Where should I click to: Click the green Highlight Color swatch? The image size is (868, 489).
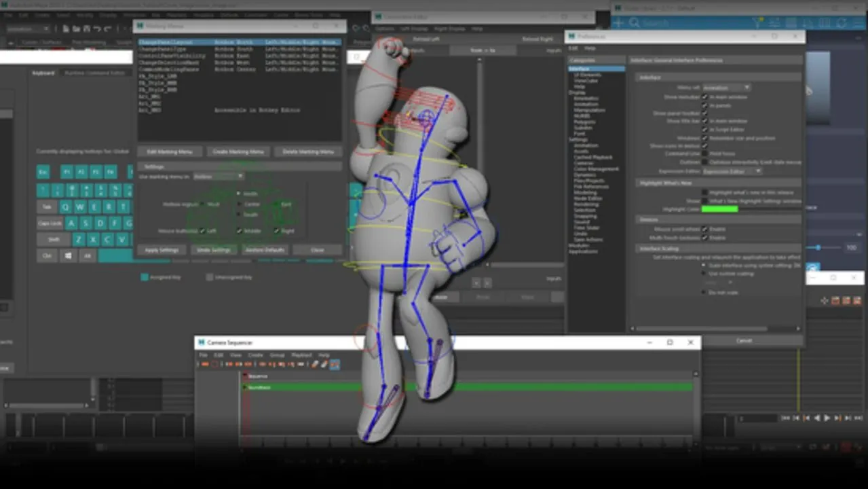[x=719, y=209]
